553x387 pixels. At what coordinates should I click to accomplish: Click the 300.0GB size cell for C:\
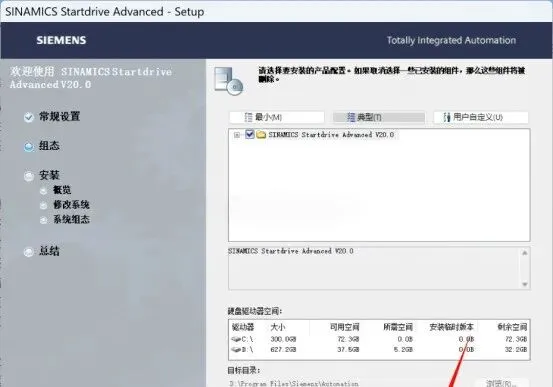point(283,339)
